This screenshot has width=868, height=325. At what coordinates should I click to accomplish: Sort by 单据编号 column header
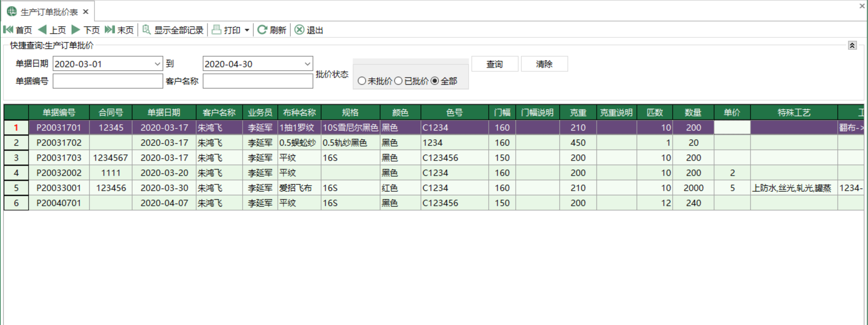[x=59, y=112]
